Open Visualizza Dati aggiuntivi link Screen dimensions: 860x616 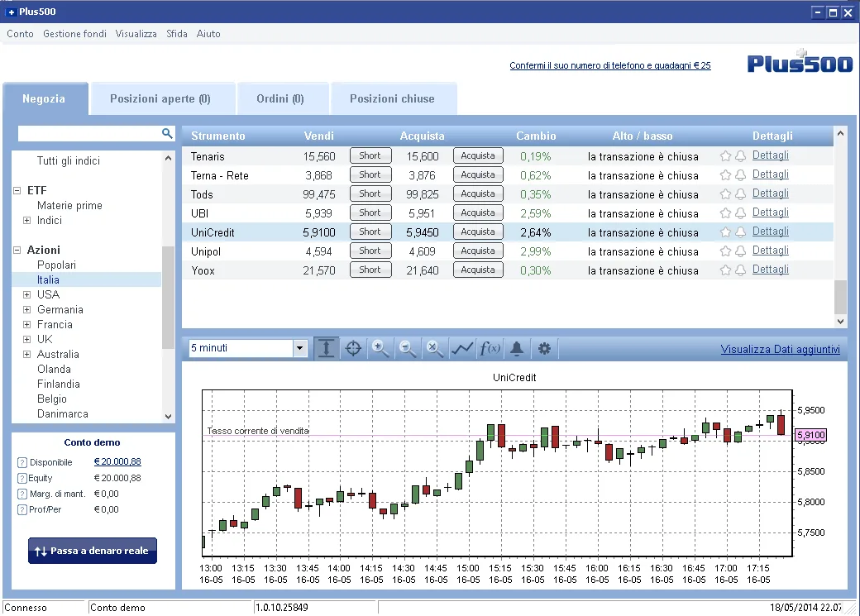tap(780, 349)
